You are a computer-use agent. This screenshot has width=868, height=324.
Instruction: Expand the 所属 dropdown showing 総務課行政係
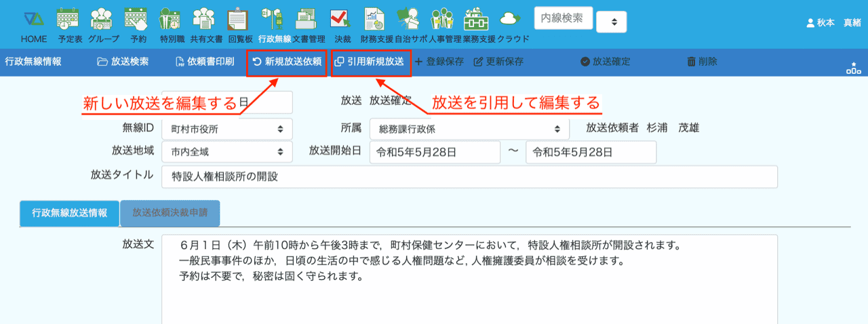point(469,128)
